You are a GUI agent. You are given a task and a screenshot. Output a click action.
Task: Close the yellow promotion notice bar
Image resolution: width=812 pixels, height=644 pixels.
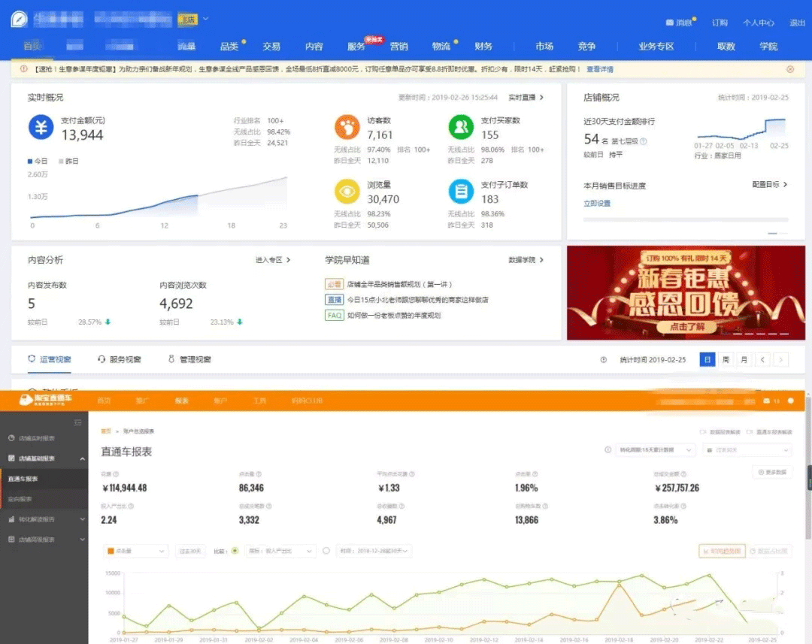[790, 69]
